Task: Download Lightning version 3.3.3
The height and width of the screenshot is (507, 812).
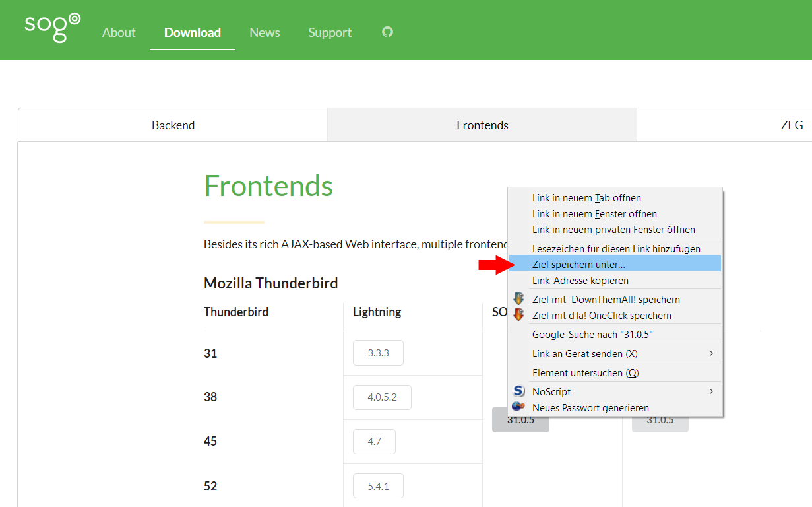Action: (378, 353)
